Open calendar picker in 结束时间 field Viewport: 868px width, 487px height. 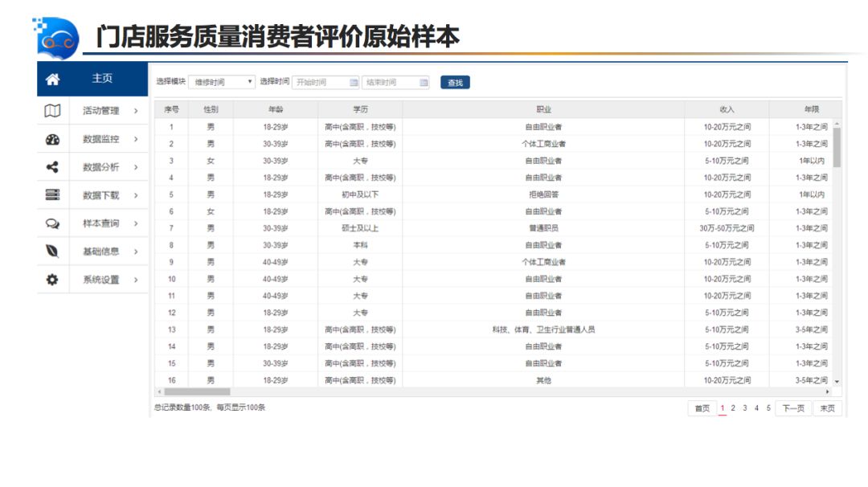(x=424, y=82)
